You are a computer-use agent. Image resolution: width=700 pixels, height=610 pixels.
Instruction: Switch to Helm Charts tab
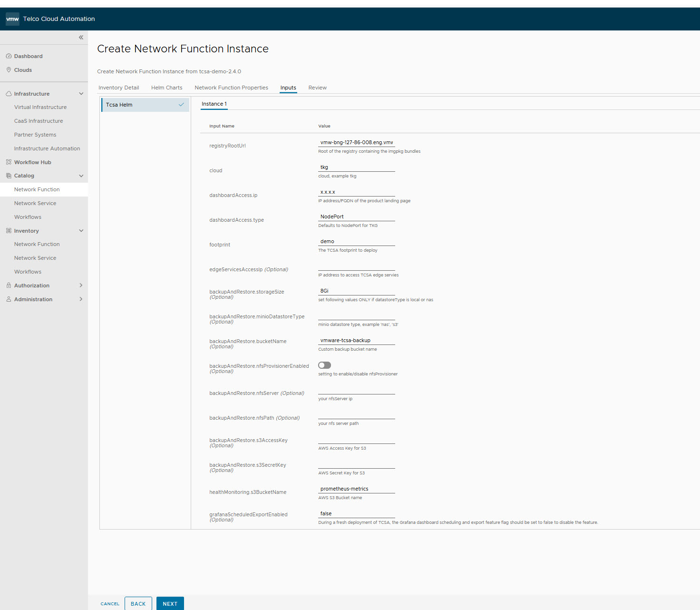167,88
